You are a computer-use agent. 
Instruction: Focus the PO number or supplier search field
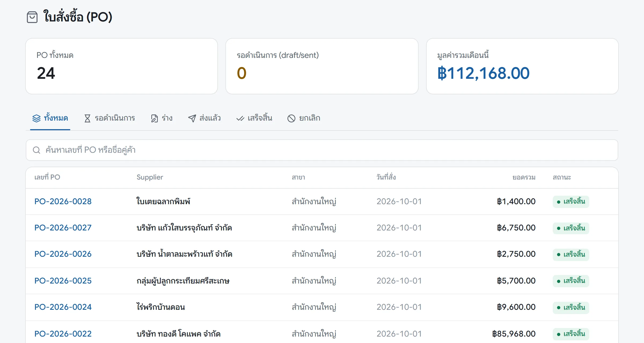pyautogui.click(x=322, y=150)
